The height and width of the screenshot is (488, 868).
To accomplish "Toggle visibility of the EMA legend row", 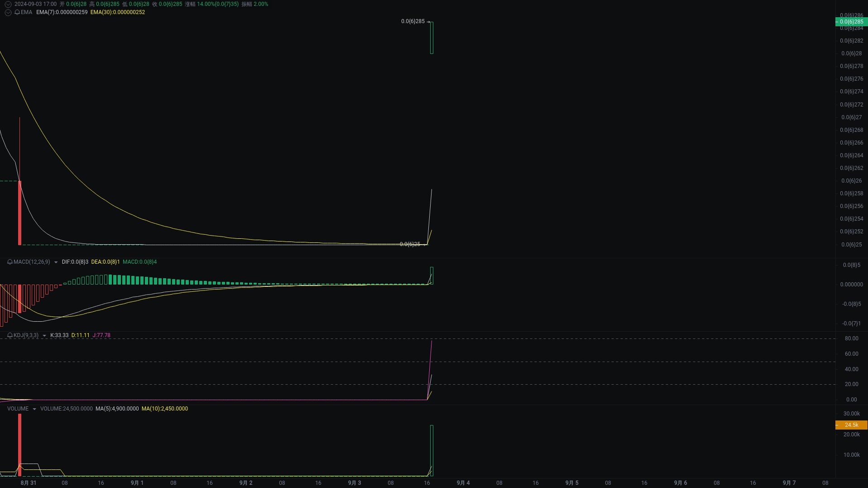I will (x=8, y=12).
